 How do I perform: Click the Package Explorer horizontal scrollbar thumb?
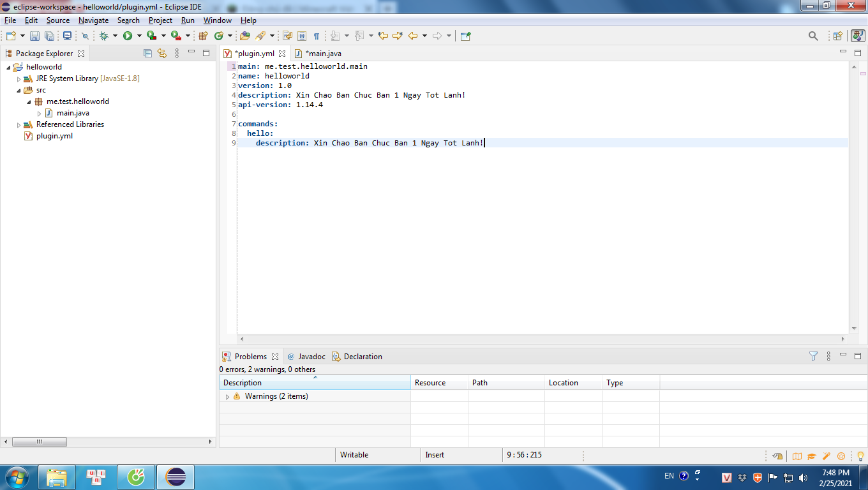point(40,442)
